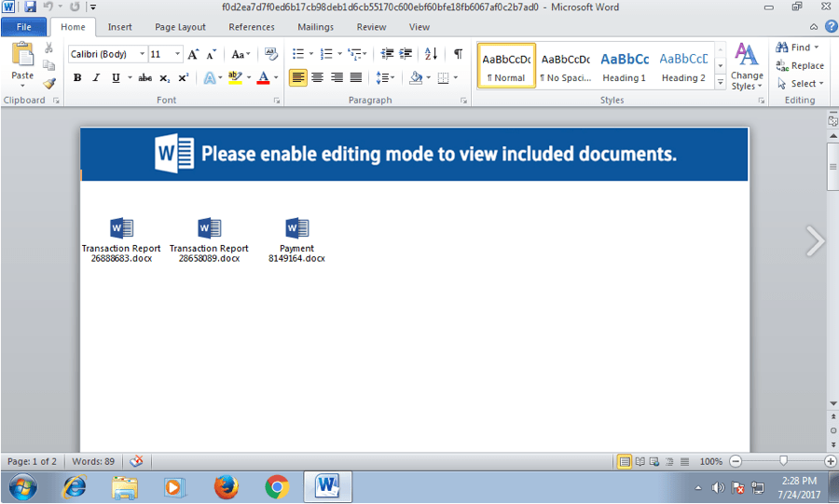
Task: Select the Format Painter brush
Action: point(48,83)
